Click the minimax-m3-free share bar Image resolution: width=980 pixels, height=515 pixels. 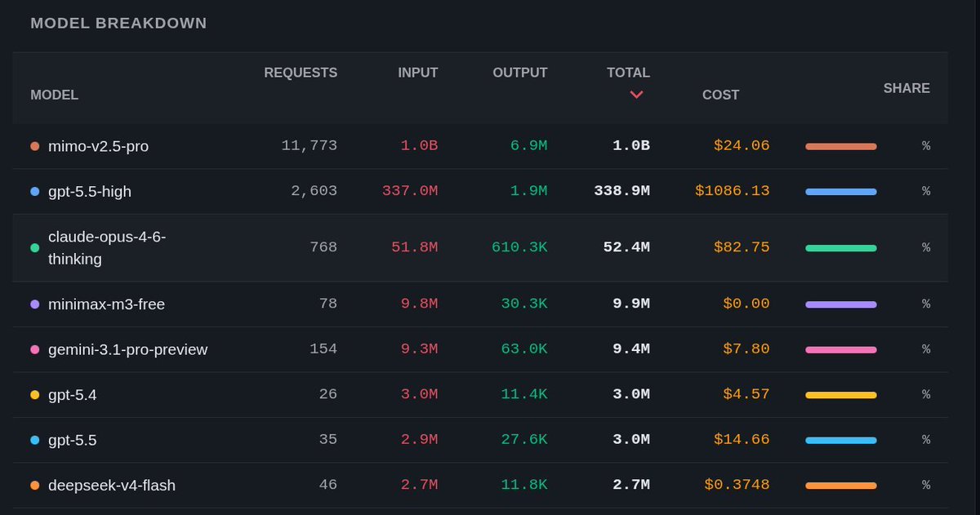[841, 304]
